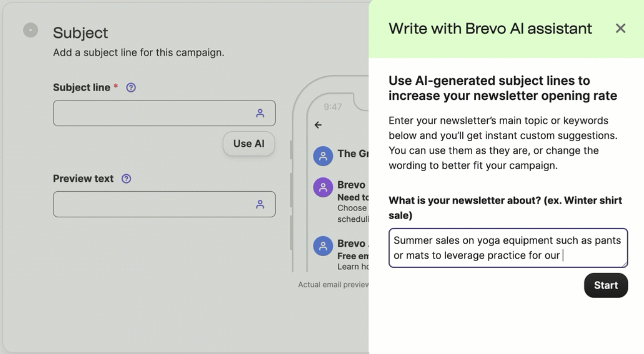
Task: Click the avatar next to "The Gr" sender
Action: coord(323,156)
